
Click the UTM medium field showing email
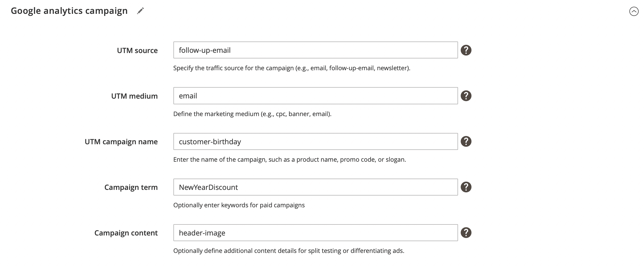tap(315, 96)
